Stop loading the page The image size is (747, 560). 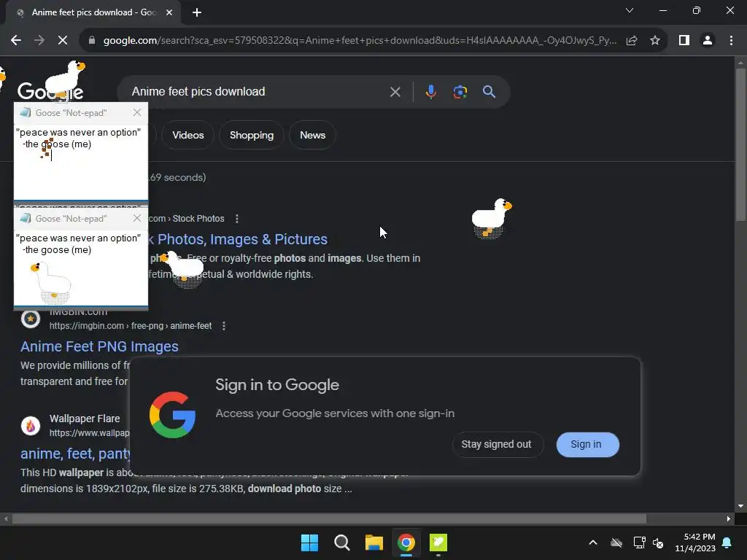[x=63, y=41]
